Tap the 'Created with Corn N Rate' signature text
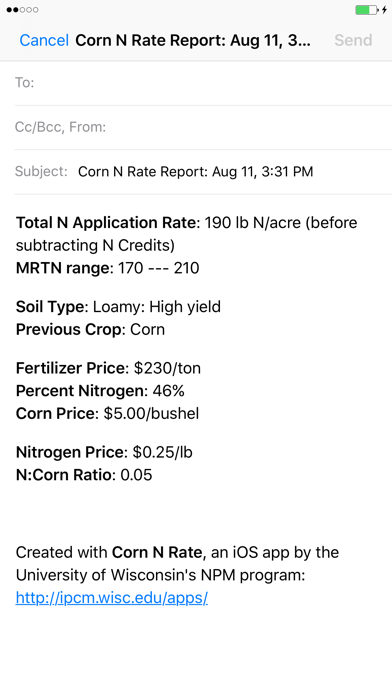The image size is (392, 696). point(177,564)
